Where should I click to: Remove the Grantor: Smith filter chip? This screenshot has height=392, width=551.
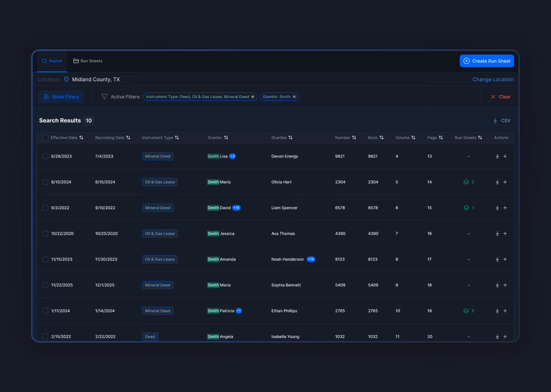[294, 97]
